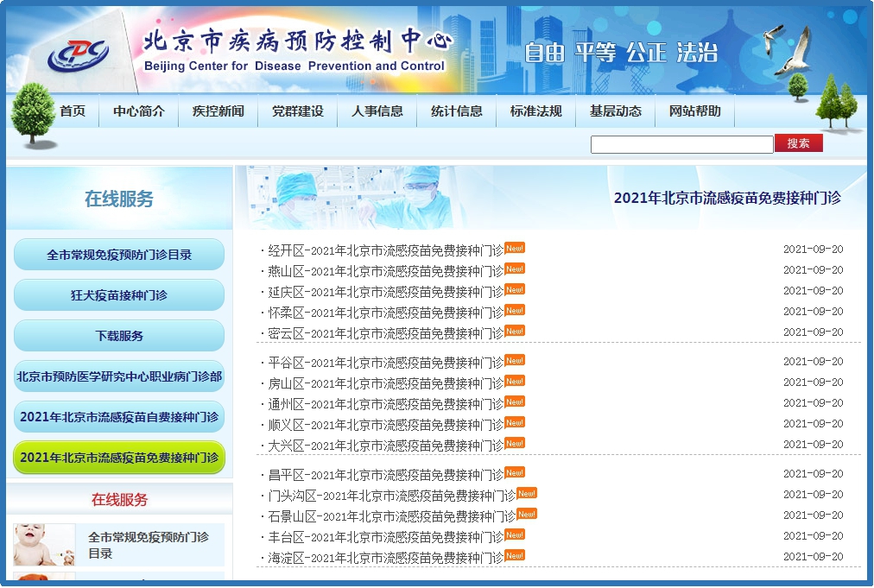Screen dimensions: 874x588
Task: Select the 党群建设 navigation tab
Action: click(298, 111)
